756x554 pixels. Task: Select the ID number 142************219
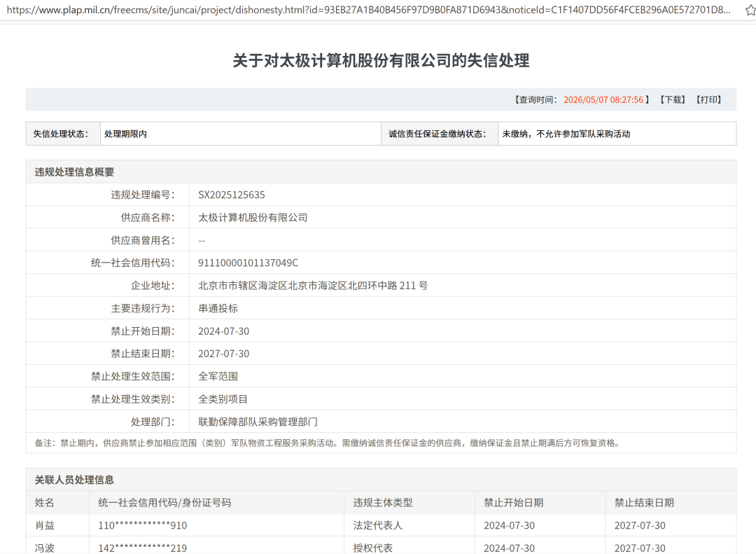(x=143, y=548)
